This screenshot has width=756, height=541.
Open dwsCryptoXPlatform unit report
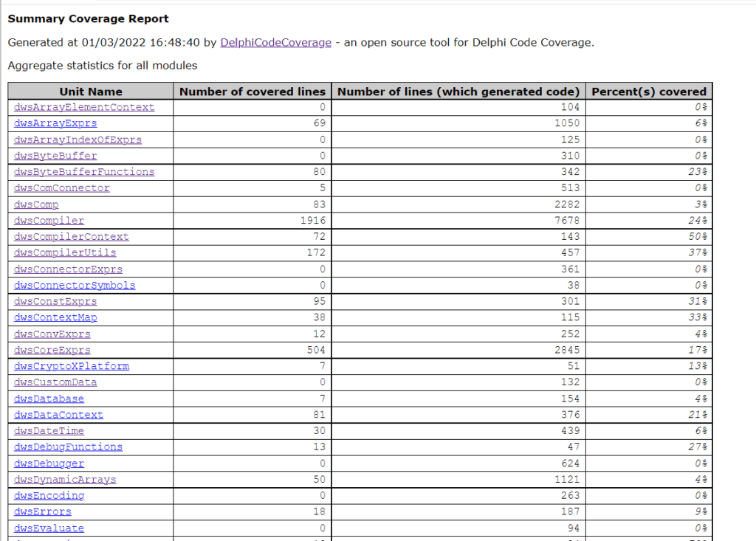(72, 367)
